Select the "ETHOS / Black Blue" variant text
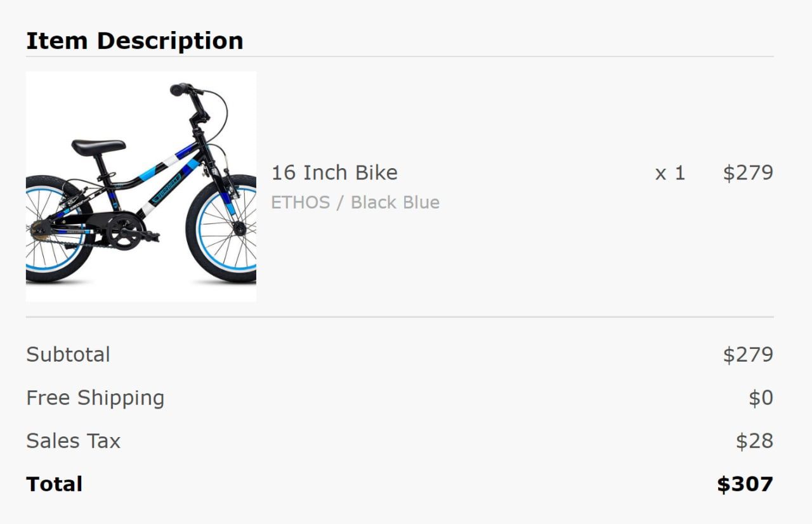 (x=355, y=202)
